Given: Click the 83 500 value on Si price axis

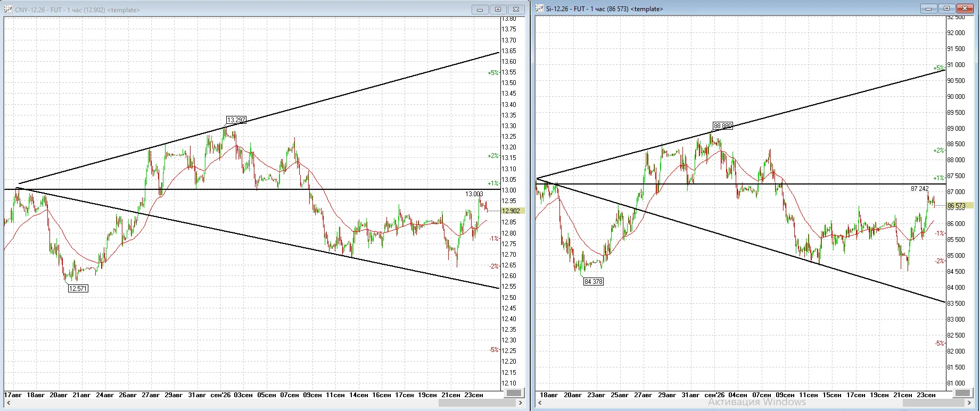Looking at the screenshot, I should point(956,304).
